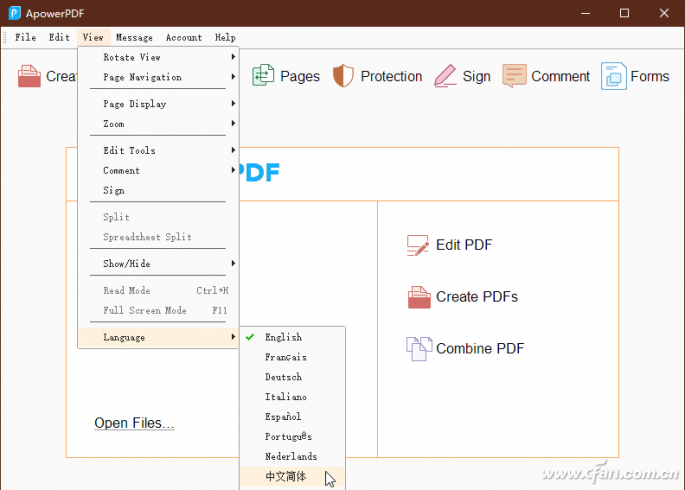Image resolution: width=685 pixels, height=490 pixels.
Task: Minimize the ApowerPDF window
Action: tap(585, 13)
